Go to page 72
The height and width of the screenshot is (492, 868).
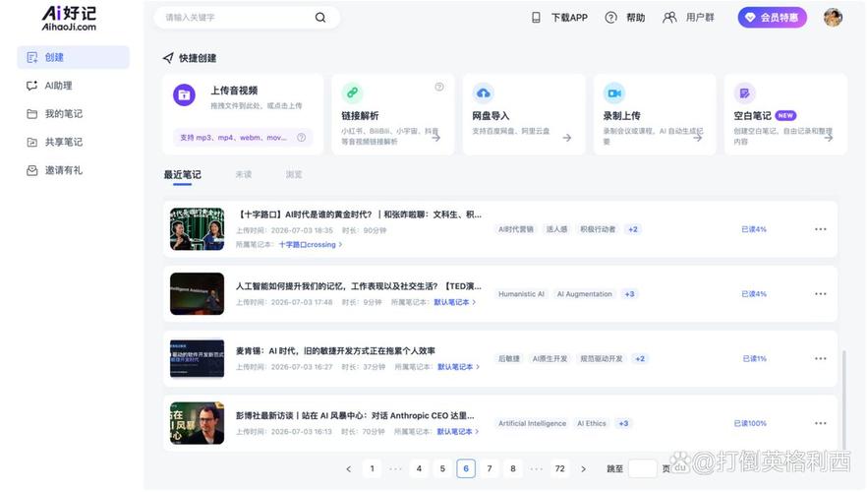coord(559,468)
